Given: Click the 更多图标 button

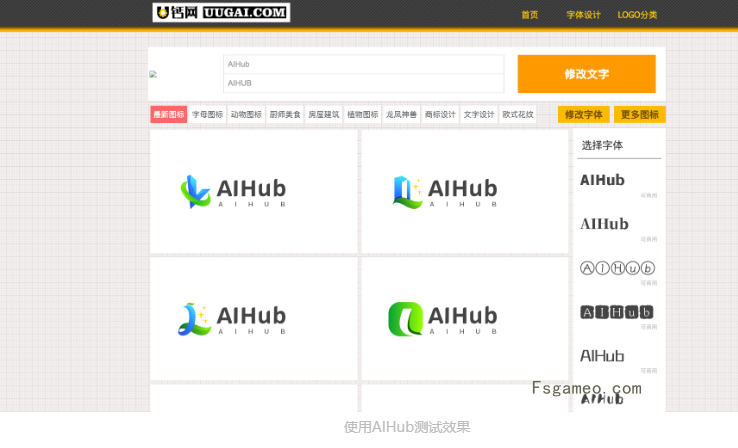Looking at the screenshot, I should tap(640, 114).
